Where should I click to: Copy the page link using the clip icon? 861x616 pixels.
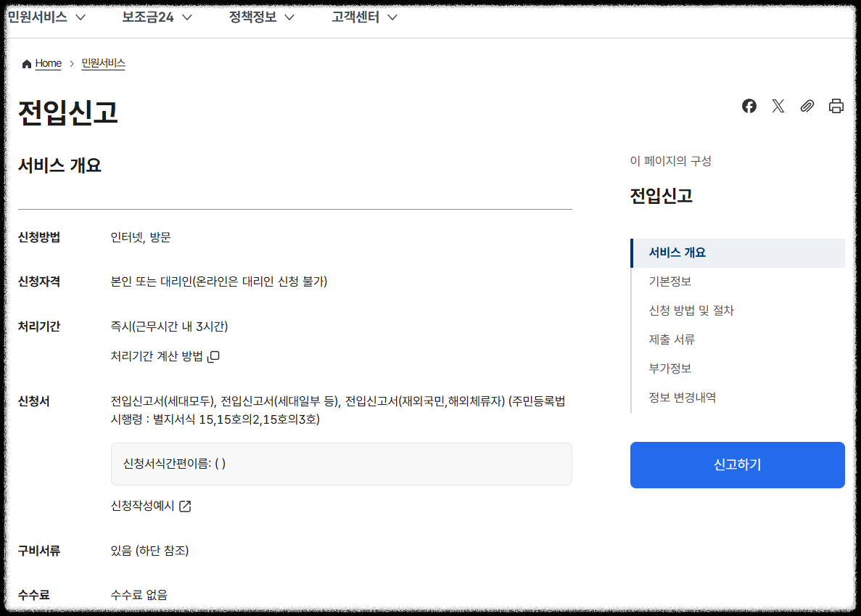click(807, 106)
